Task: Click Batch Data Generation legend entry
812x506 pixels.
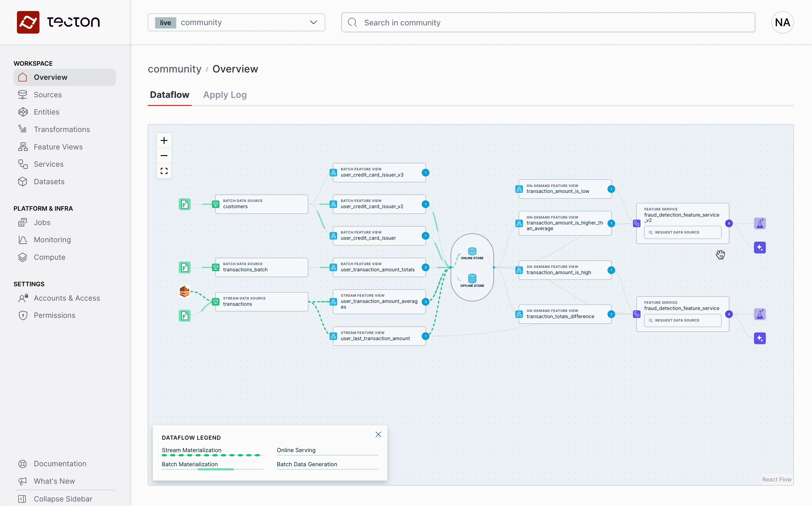Action: (x=327, y=465)
